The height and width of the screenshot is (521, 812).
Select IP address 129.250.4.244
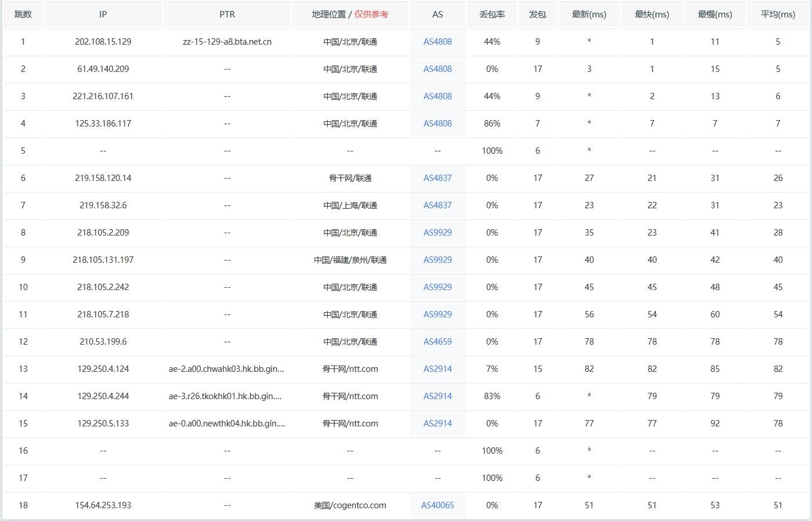(103, 396)
